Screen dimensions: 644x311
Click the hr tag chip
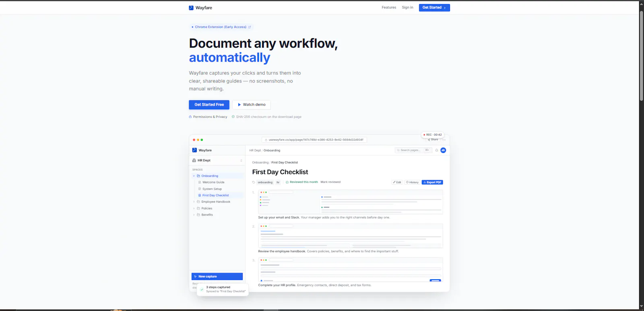pyautogui.click(x=278, y=182)
